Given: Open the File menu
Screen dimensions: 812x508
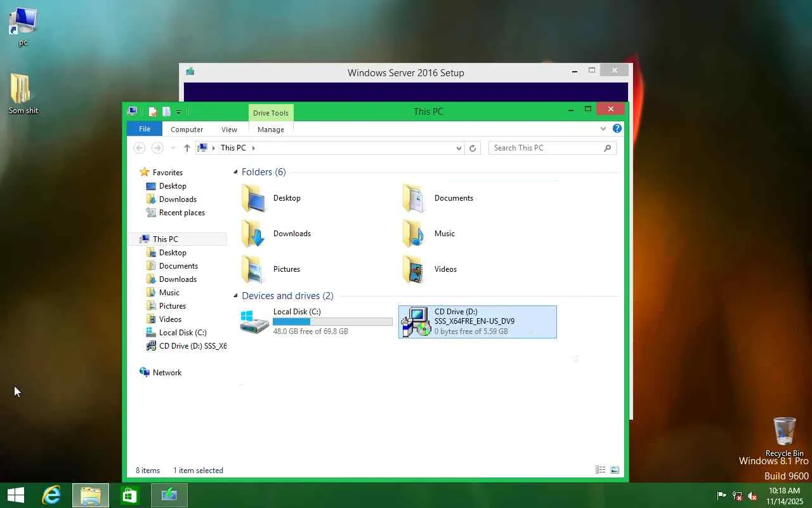Looking at the screenshot, I should (x=145, y=129).
